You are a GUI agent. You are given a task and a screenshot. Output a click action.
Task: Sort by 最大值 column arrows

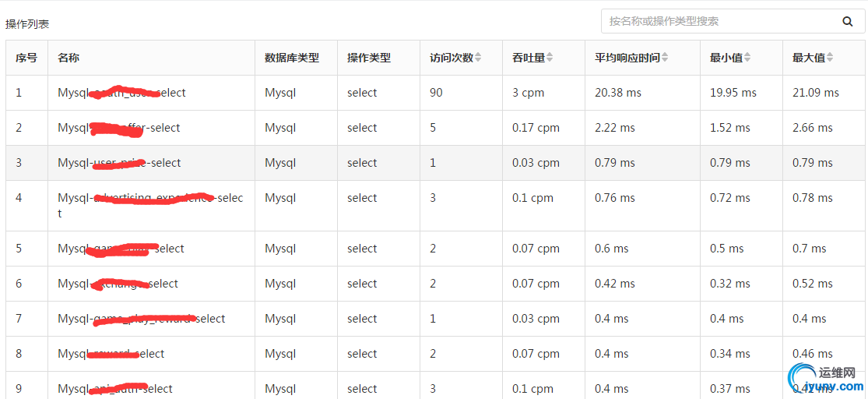[x=830, y=57]
